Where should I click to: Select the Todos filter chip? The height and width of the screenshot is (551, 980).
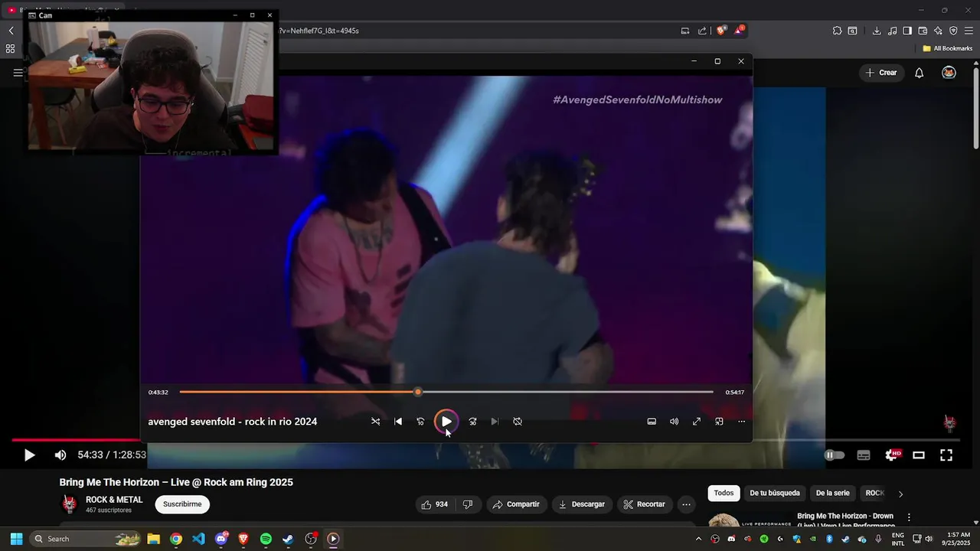tap(724, 494)
